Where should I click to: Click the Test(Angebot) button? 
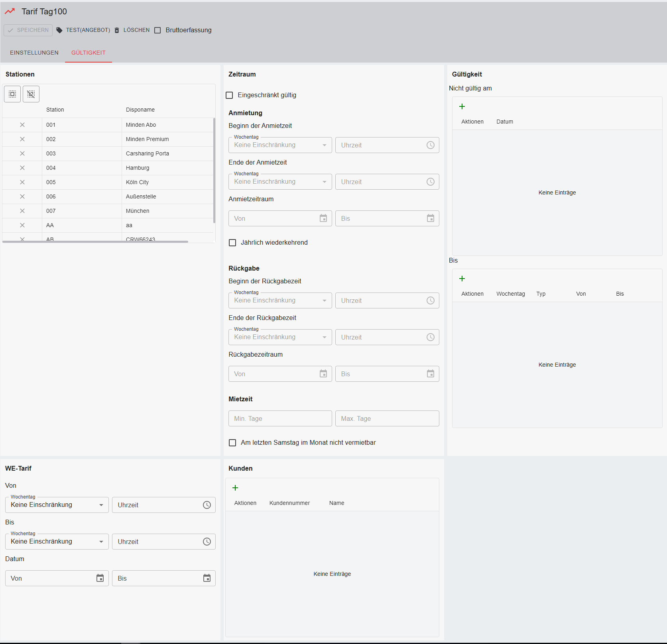pos(83,30)
